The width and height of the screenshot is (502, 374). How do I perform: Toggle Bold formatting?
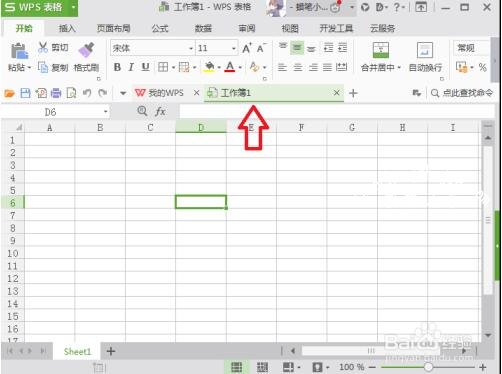(117, 67)
